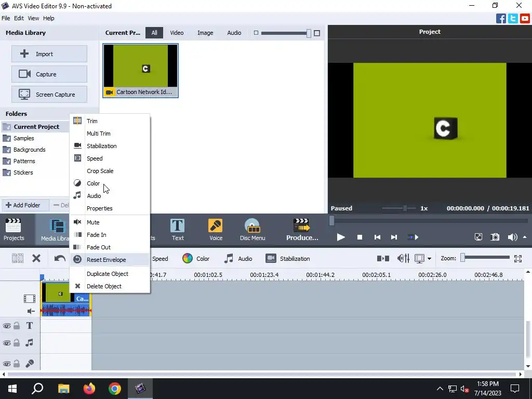
Task: Click the Produce button
Action: point(302,229)
